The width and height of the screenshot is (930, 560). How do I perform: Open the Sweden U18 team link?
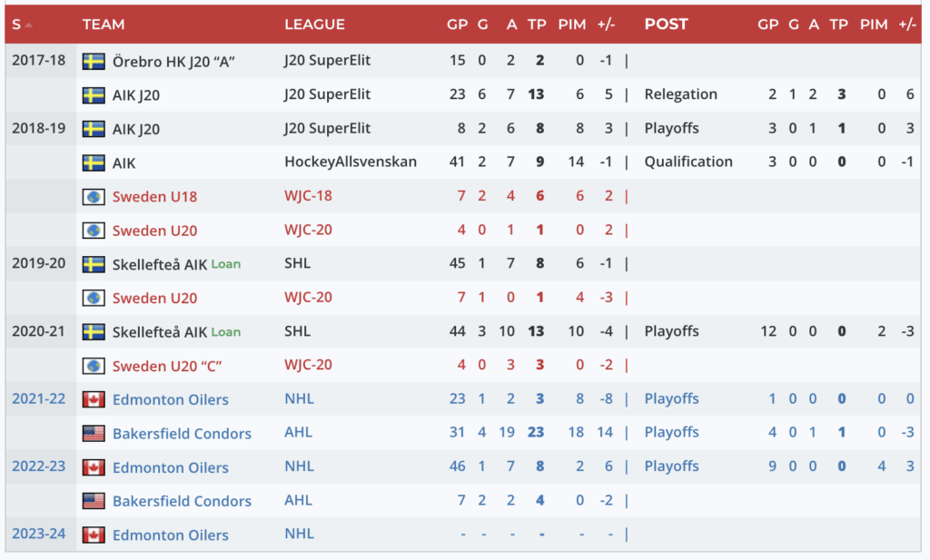154,197
